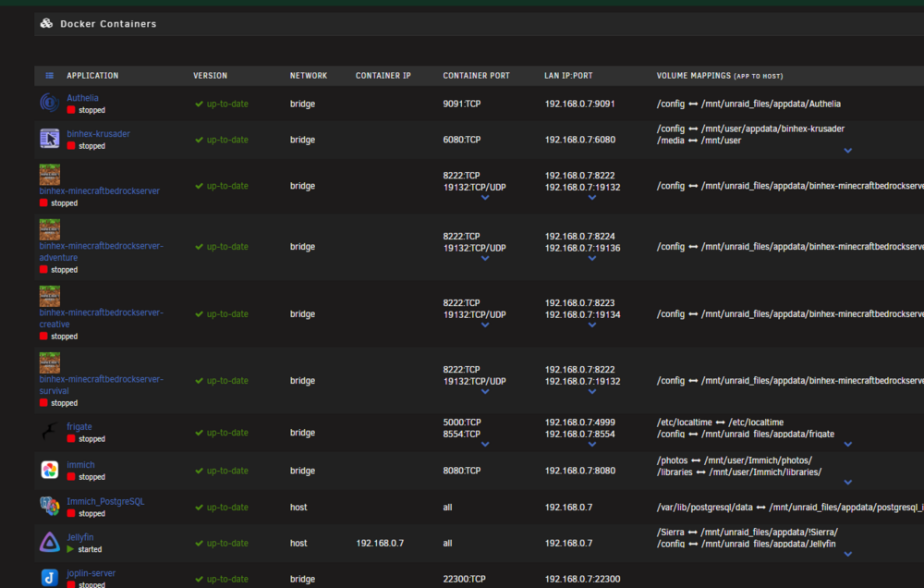
Task: Click Jellyfin's container IP 192.168.0.7
Action: tap(380, 544)
